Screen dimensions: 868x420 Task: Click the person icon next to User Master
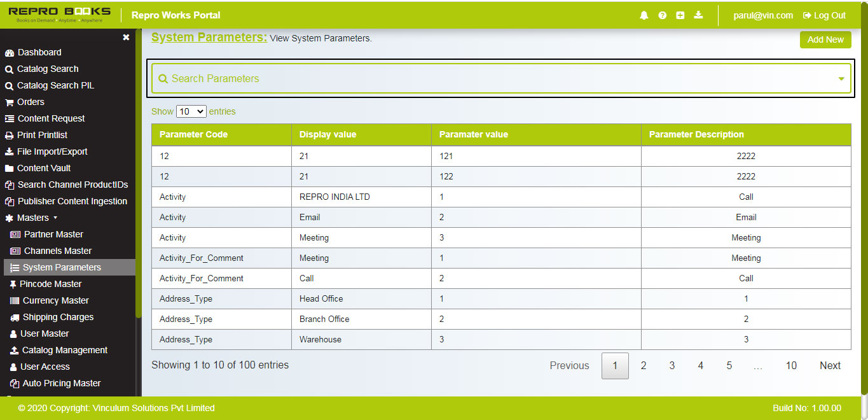[14, 333]
